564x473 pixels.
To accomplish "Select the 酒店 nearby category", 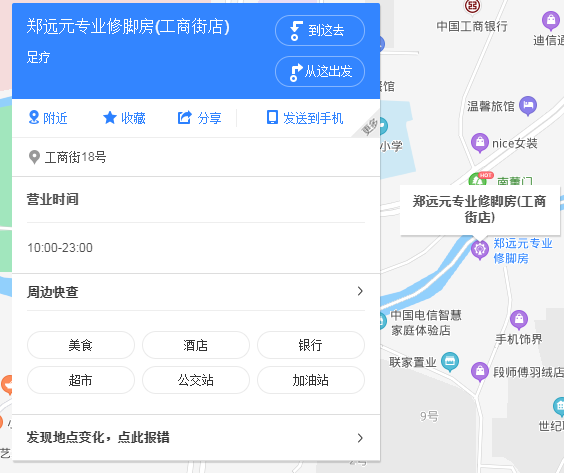I will tap(196, 345).
